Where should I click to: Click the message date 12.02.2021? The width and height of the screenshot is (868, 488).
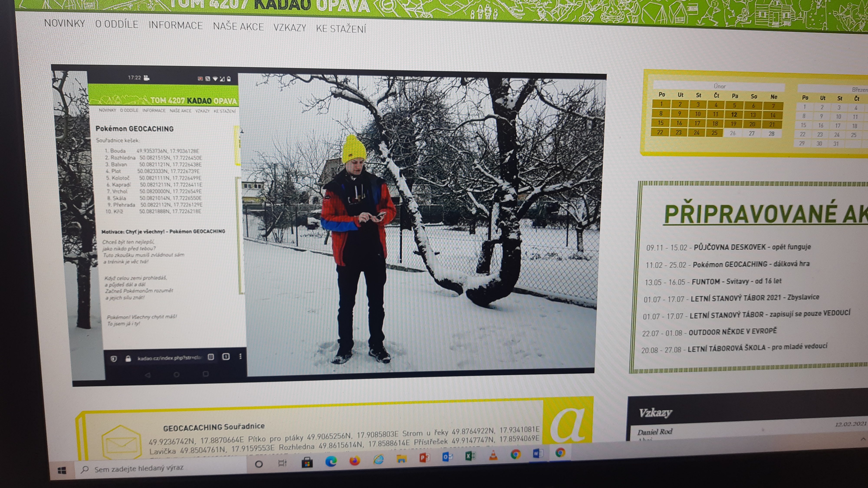coord(850,424)
